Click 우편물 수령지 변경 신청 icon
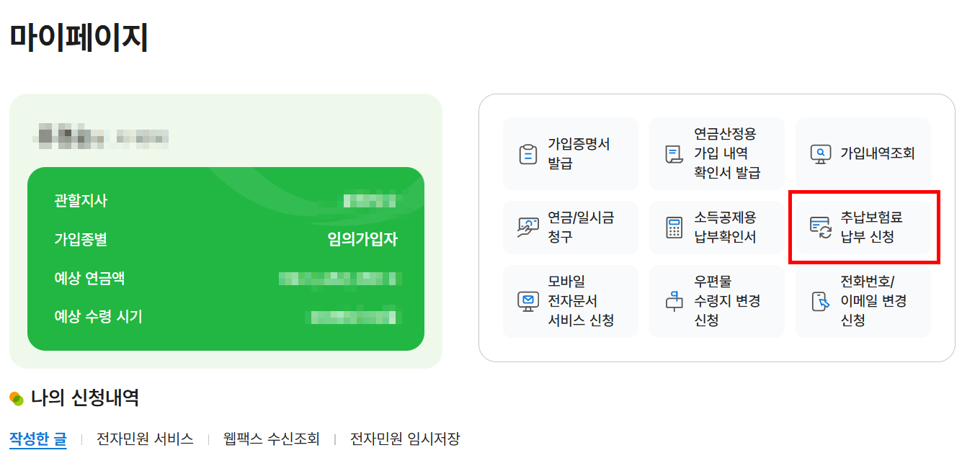The image size is (980, 458). tap(717, 301)
